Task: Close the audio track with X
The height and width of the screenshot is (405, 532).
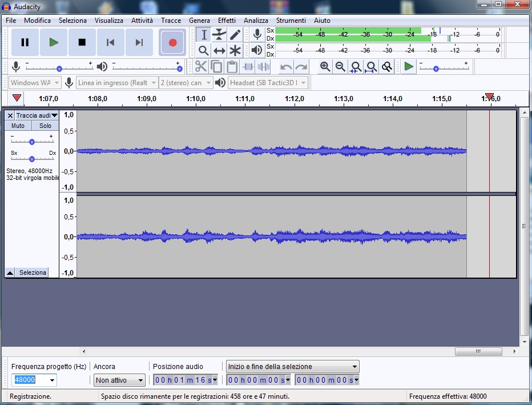Action: click(10, 116)
